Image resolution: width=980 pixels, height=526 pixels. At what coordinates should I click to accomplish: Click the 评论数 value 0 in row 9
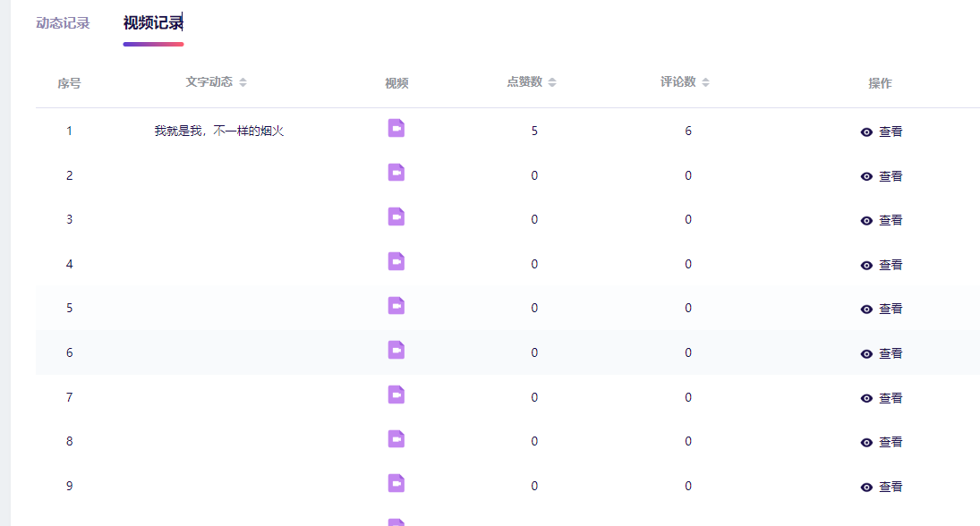[688, 486]
